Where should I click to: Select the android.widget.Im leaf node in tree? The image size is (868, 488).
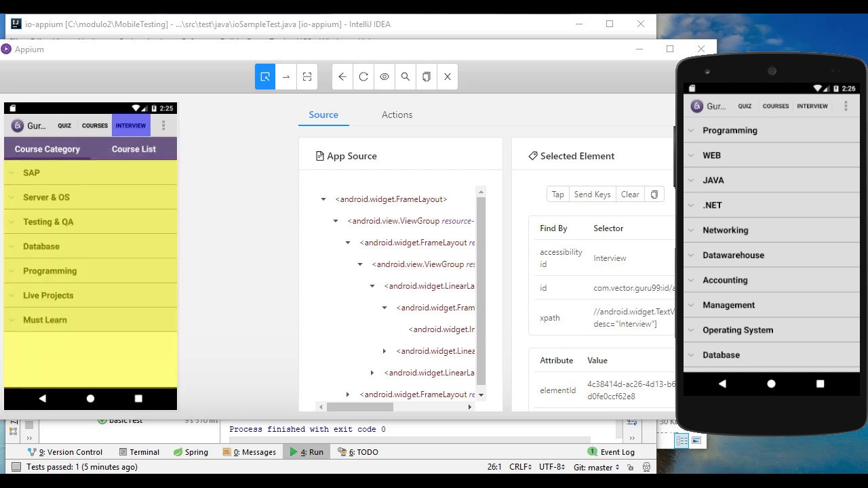click(x=441, y=329)
